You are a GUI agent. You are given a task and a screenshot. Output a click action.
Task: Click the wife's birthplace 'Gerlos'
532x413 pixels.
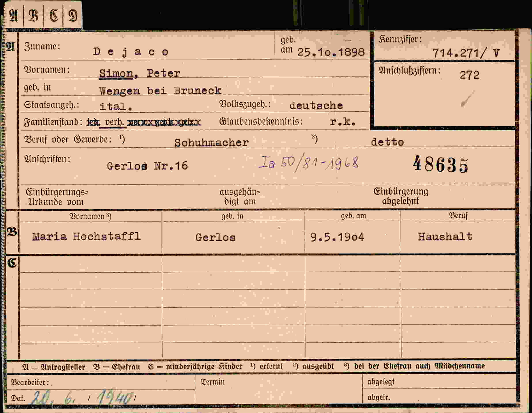215,237
